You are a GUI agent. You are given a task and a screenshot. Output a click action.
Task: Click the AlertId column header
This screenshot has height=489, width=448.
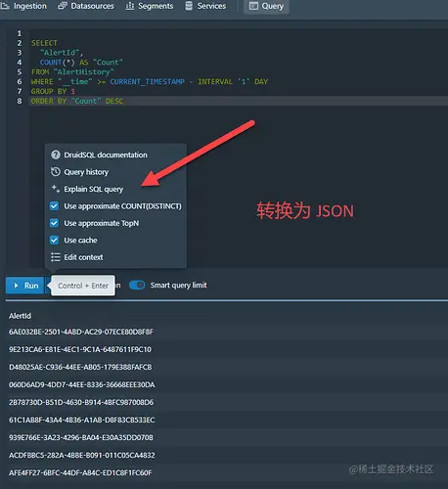20,316
